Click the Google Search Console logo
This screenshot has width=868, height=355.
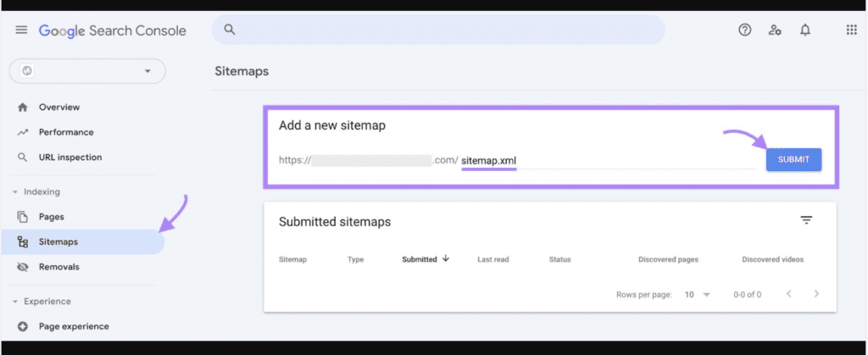click(113, 31)
